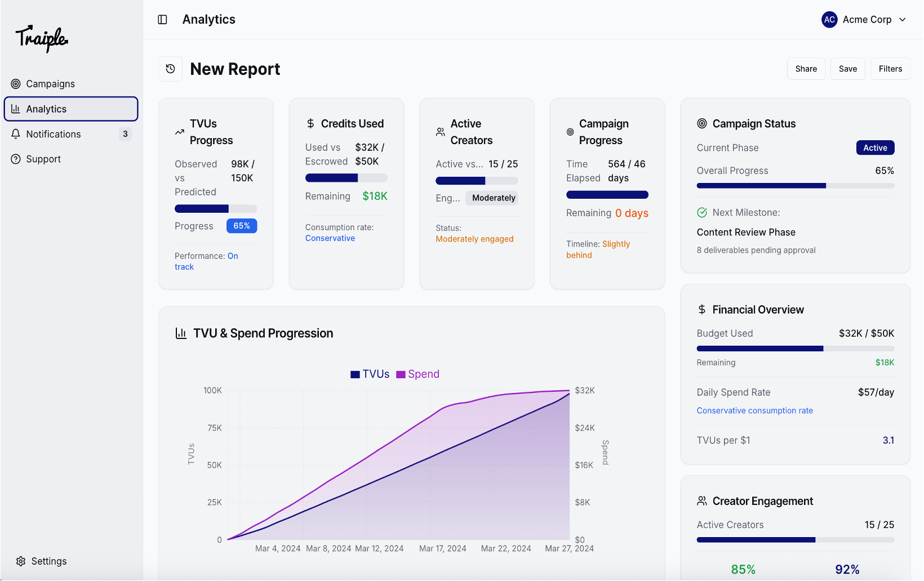Click the notifications count badge 3
Screen dimensions: 924x581
[125, 134]
